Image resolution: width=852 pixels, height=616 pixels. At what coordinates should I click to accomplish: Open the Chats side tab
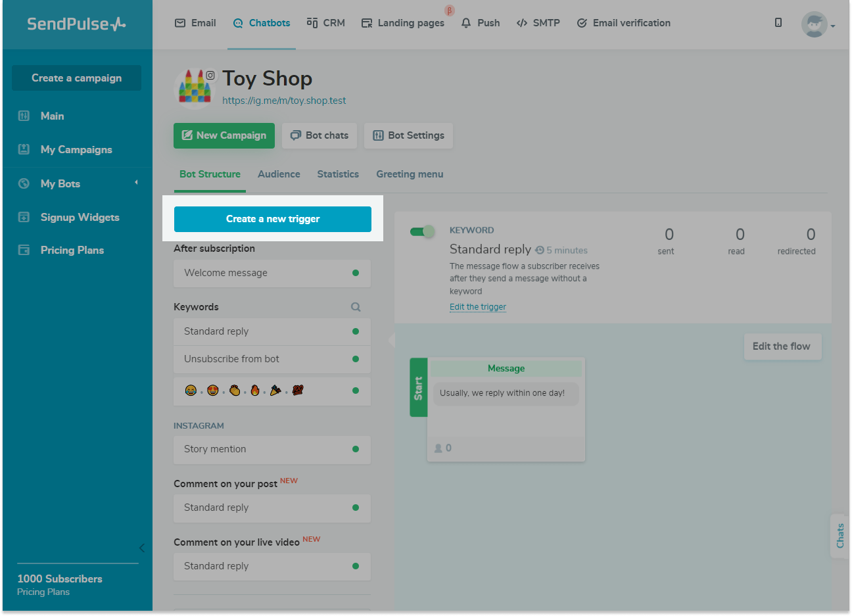click(x=840, y=536)
